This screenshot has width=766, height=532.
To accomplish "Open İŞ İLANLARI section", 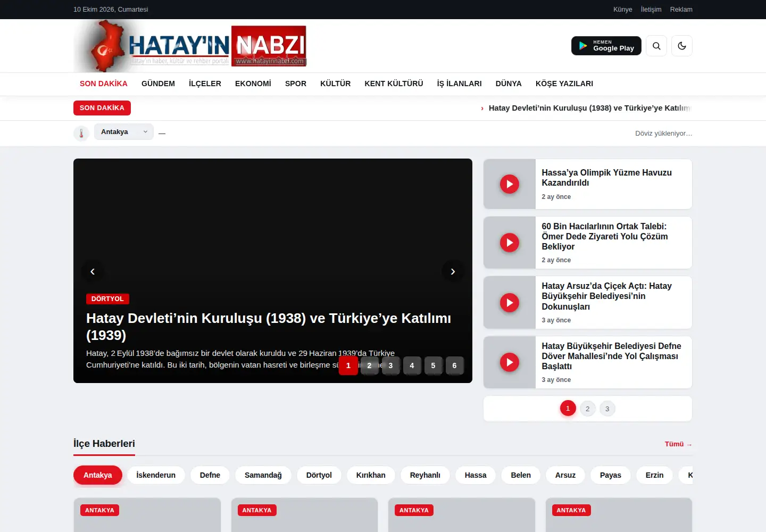I will 460,84.
